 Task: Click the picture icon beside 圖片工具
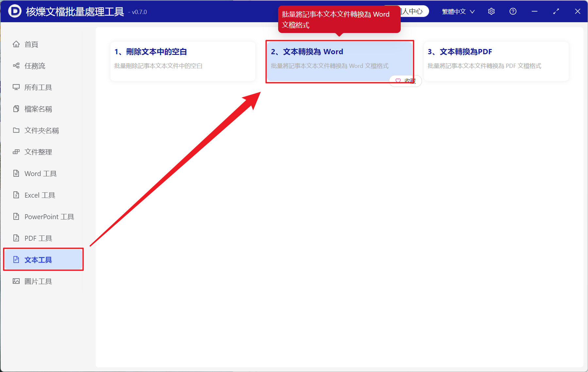(x=16, y=281)
